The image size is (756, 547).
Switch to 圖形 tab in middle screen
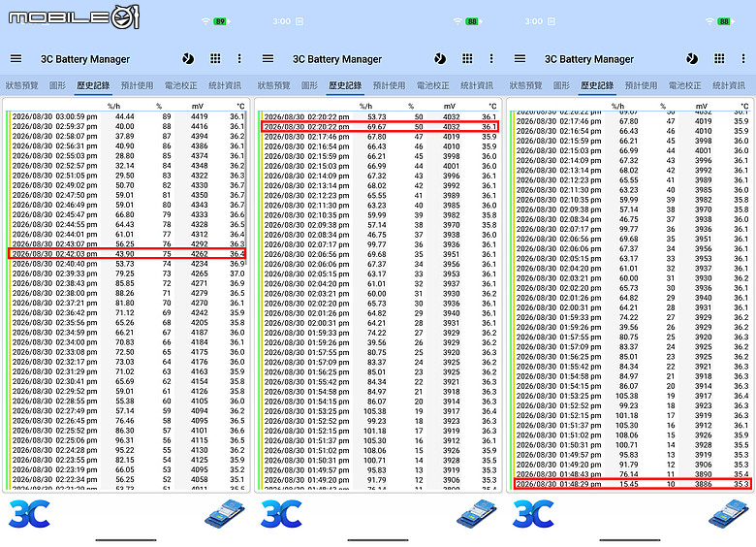pos(309,85)
